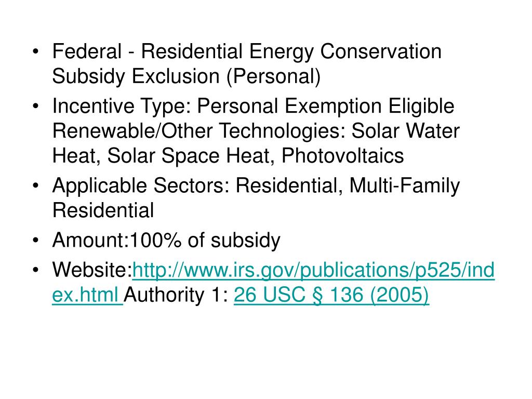
Task: Click the 'Federal - Residential Energy Conservation' line
Action: [x=247, y=52]
